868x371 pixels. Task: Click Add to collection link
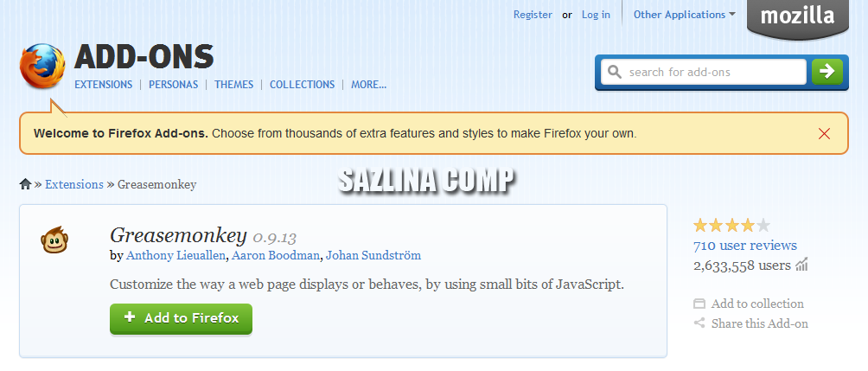coord(757,304)
